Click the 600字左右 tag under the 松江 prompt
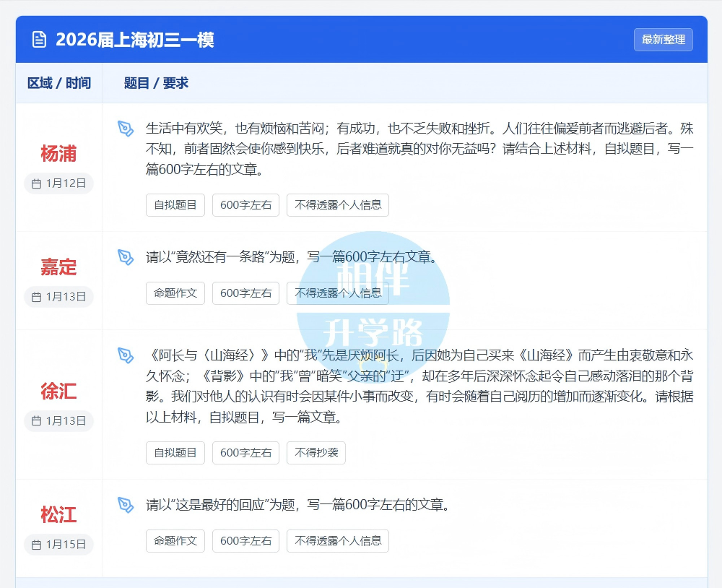Viewport: 722px width, 588px height. [244, 541]
